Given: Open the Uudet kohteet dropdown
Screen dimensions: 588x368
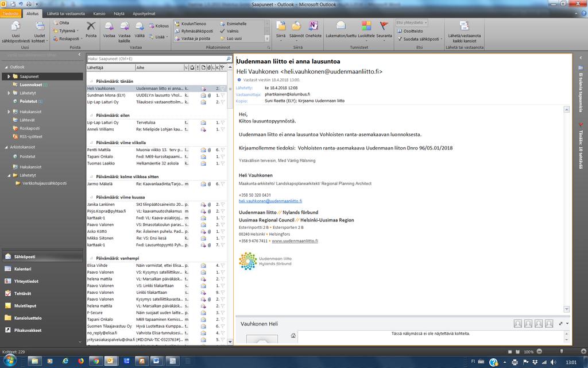Looking at the screenshot, I should [40, 32].
